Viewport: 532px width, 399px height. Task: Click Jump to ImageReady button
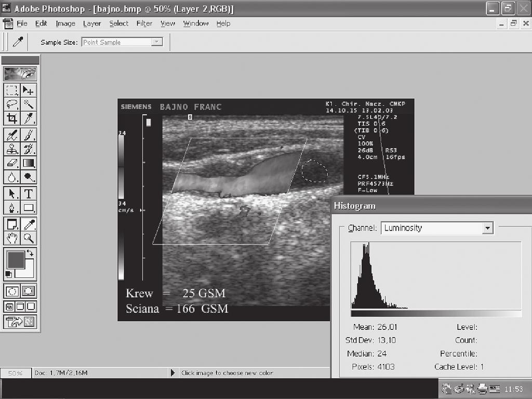[x=20, y=322]
